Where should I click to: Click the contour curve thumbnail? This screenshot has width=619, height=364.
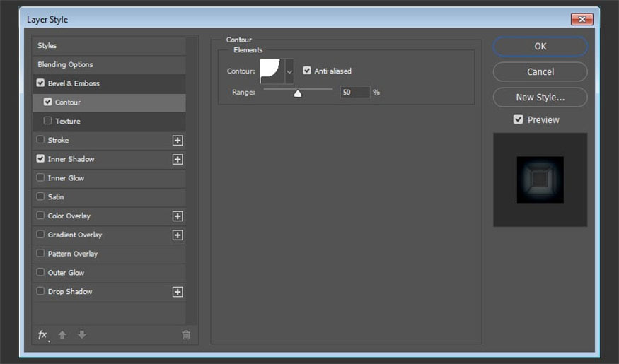click(271, 71)
